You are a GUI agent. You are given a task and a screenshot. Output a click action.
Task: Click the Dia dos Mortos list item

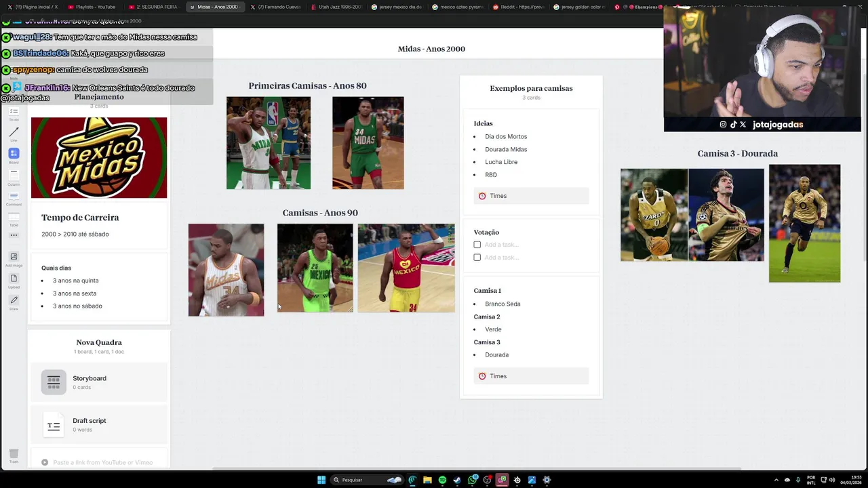[506, 137]
